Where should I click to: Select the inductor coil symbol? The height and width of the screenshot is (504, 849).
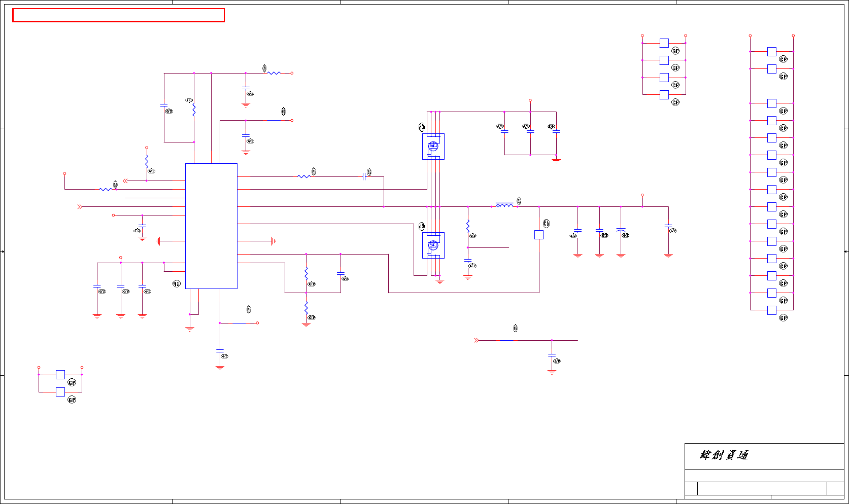(x=504, y=205)
